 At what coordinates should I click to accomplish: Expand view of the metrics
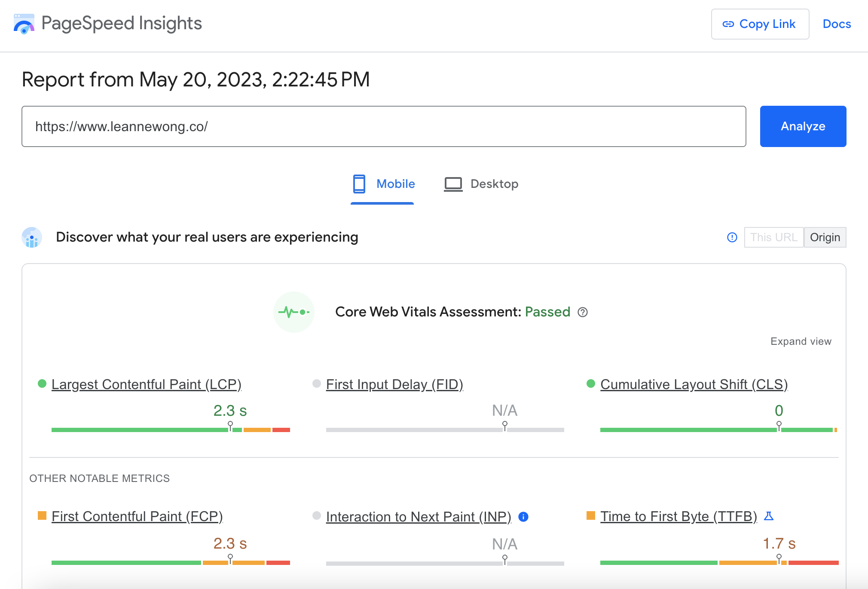[801, 341]
